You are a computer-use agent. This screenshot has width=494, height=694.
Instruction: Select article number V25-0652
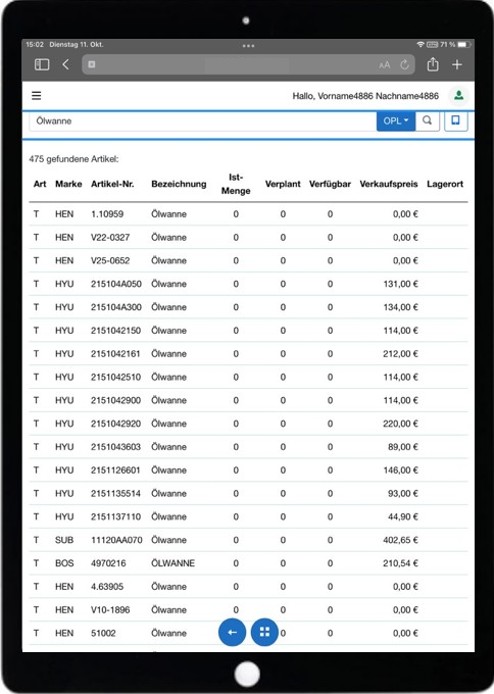(x=110, y=261)
